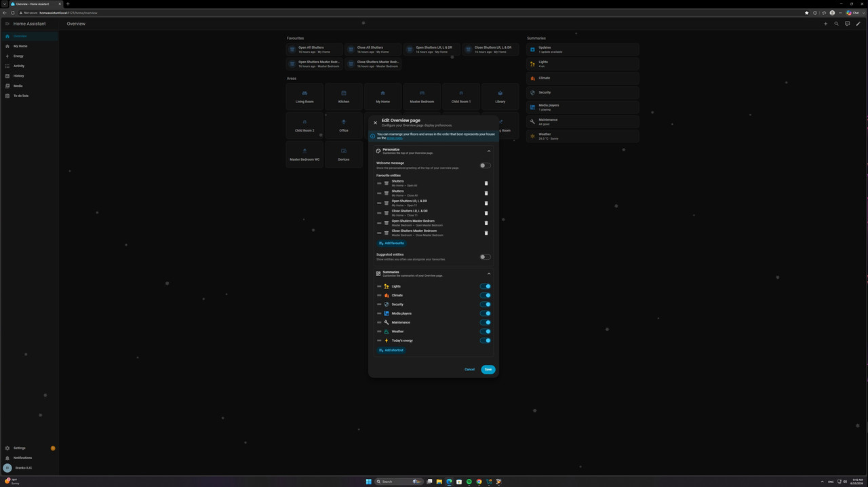Viewport: 868px width, 487px height.
Task: Disable the Security summary toggle
Action: [485, 305]
